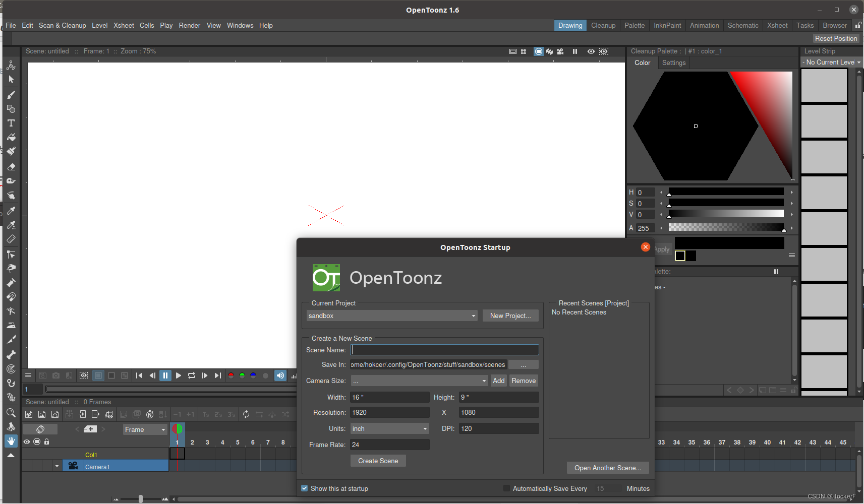The width and height of the screenshot is (864, 504).
Task: Select the Skeleton bone tool
Action: (11, 355)
